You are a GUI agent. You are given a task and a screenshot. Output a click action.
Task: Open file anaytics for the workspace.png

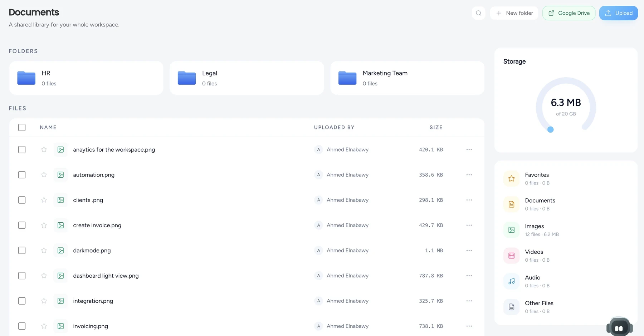pyautogui.click(x=114, y=149)
